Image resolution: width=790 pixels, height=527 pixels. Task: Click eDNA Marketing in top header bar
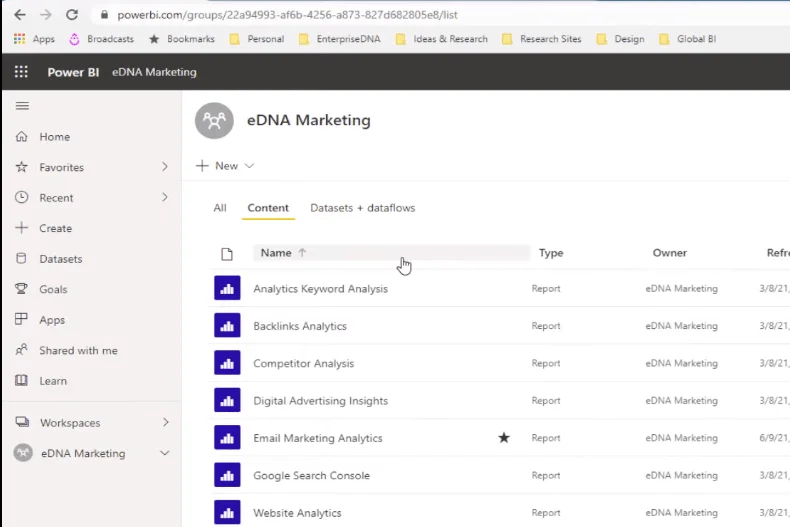[154, 72]
